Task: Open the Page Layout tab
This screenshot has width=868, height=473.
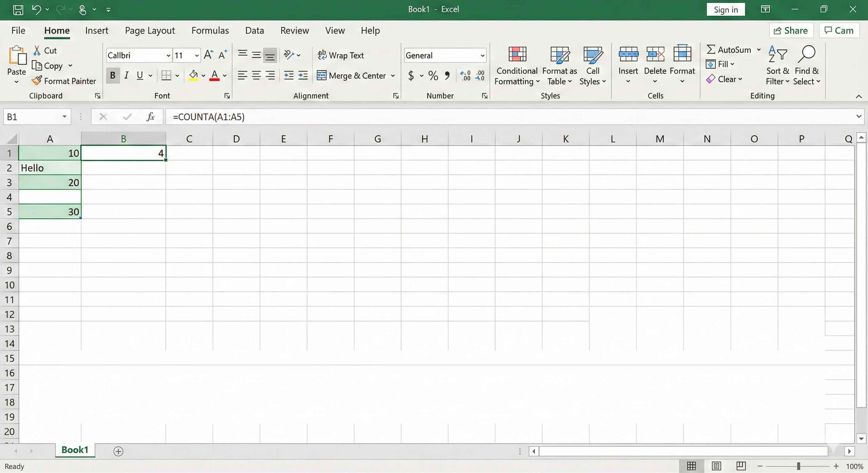Action: [x=149, y=30]
